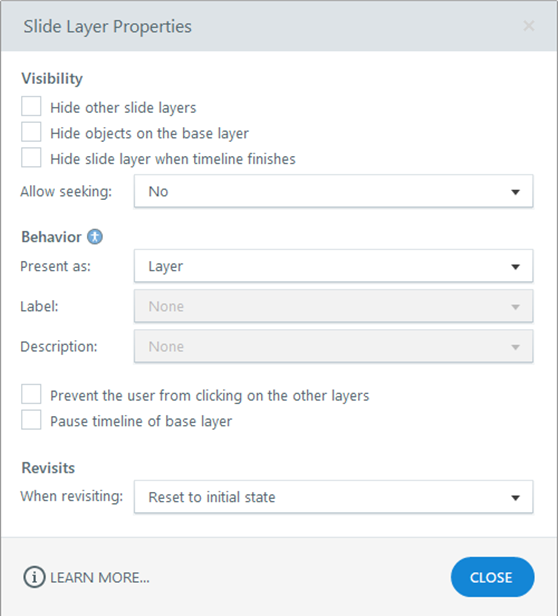
Task: Click the greyed Description dropdown arrow
Action: click(x=515, y=347)
